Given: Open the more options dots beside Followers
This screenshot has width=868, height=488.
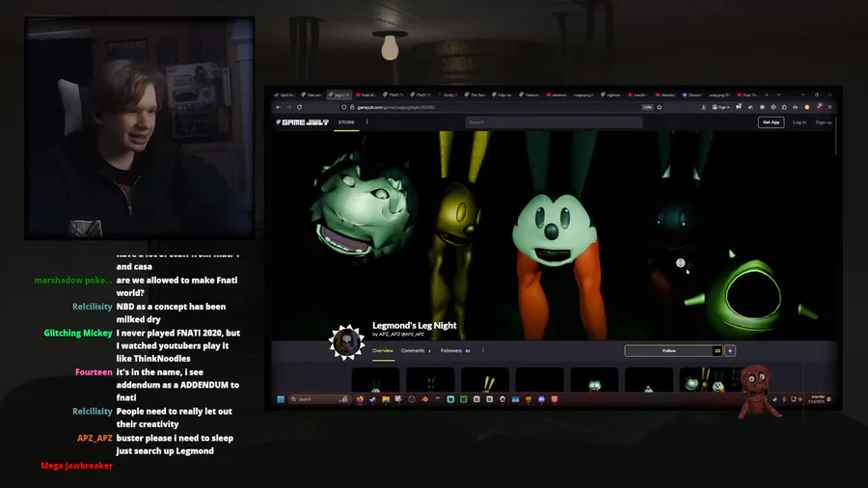Looking at the screenshot, I should [483, 350].
